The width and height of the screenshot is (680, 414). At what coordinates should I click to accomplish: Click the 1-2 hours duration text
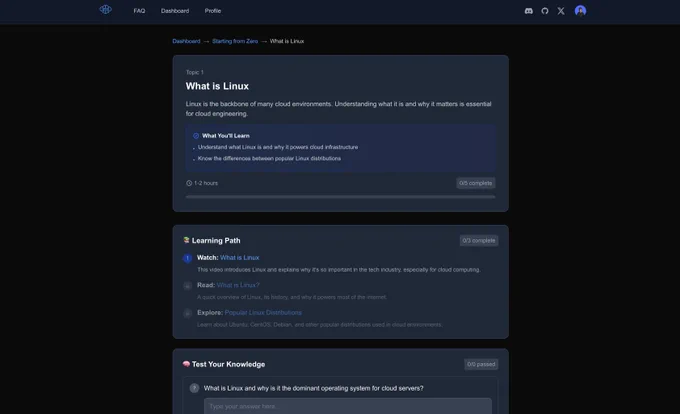206,183
